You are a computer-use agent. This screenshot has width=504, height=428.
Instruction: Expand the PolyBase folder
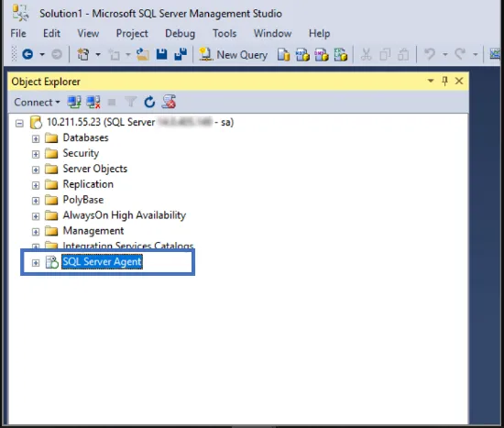36,201
